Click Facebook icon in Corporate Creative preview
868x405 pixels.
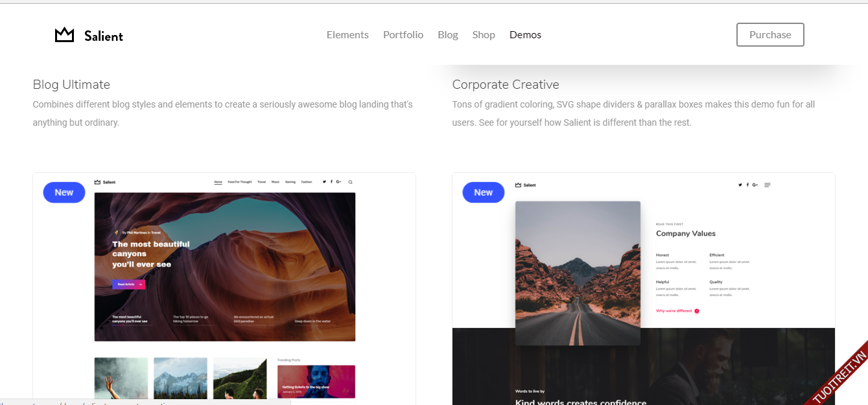[747, 185]
